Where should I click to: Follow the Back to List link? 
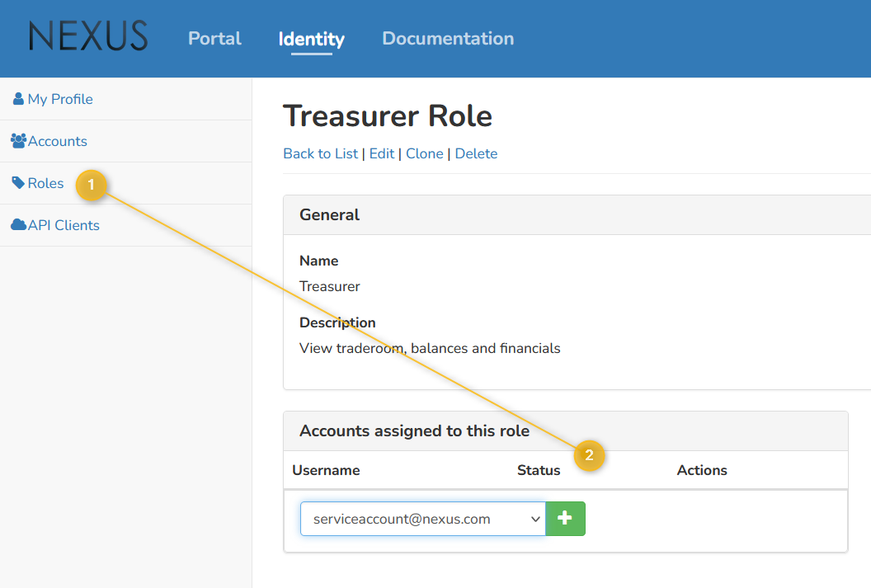320,153
